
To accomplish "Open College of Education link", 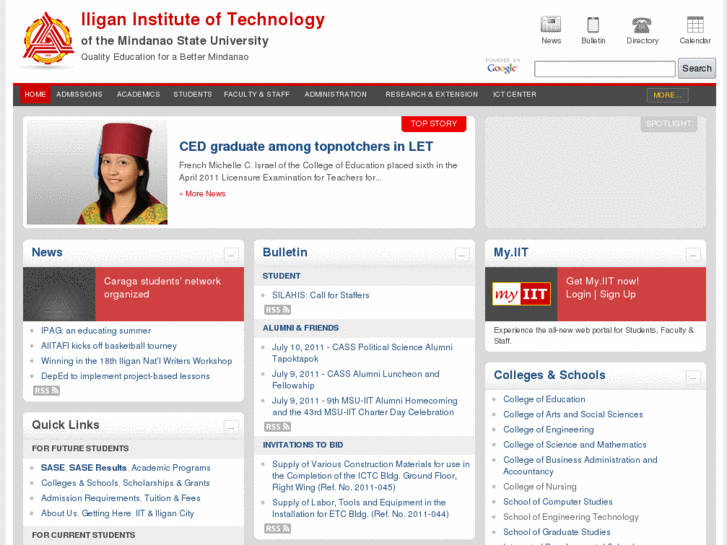I will click(544, 399).
